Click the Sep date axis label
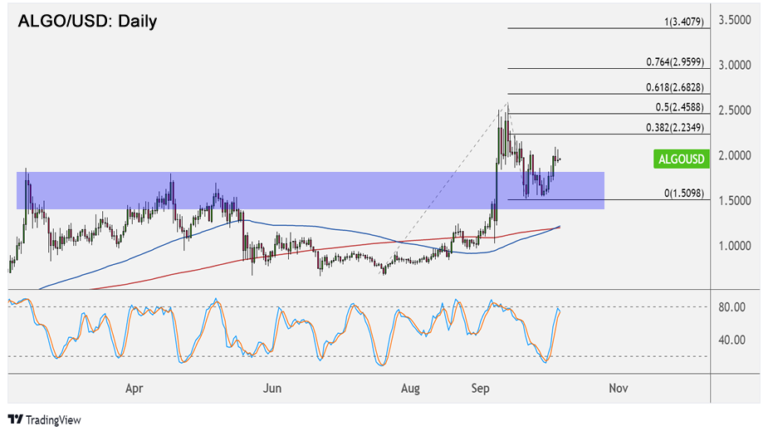The width and height of the screenshot is (768, 436). coord(480,388)
